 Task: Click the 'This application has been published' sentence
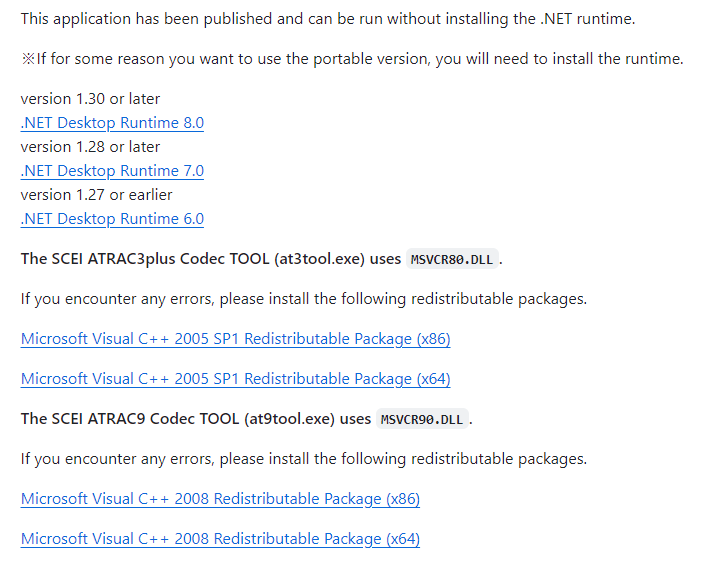tap(328, 19)
